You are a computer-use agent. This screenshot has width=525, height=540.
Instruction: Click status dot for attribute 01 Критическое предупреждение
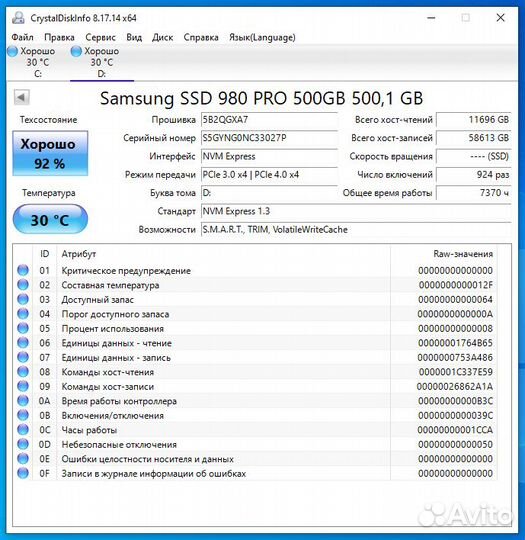23,270
